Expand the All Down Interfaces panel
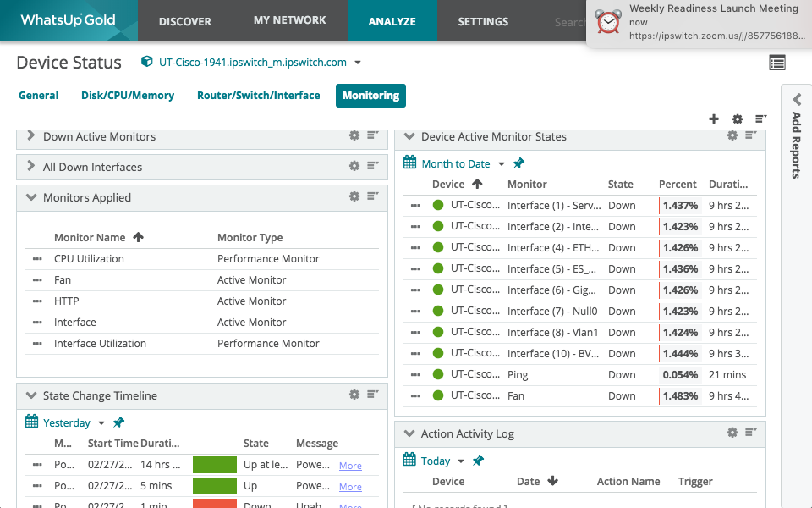812x508 pixels. (x=31, y=166)
